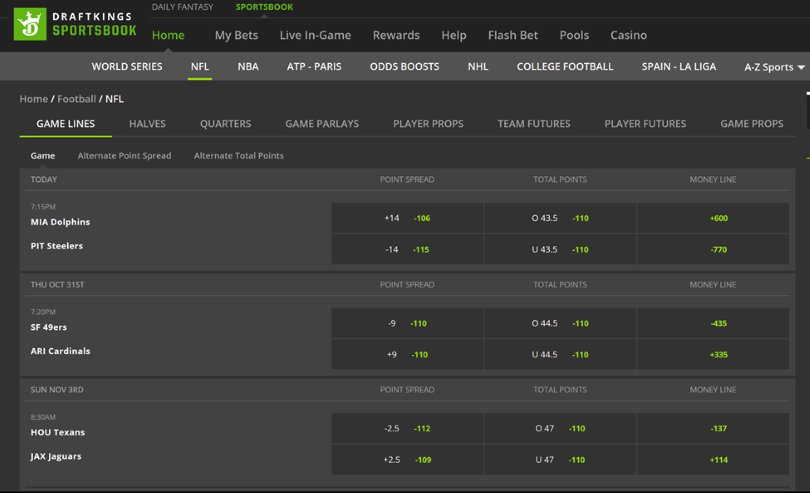Bet Cardinals money line +335
810x493 pixels.
point(713,355)
